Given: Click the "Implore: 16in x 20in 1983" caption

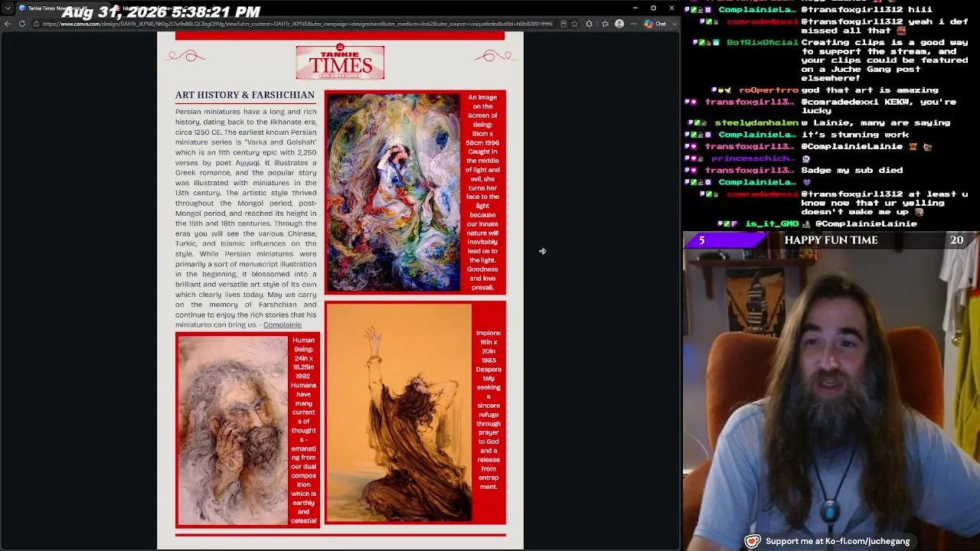Looking at the screenshot, I should pos(488,409).
